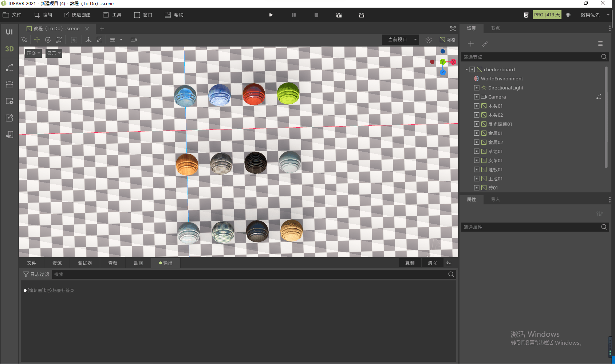This screenshot has width=615, height=364.
Task: Activate the rotate tool
Action: click(x=48, y=40)
